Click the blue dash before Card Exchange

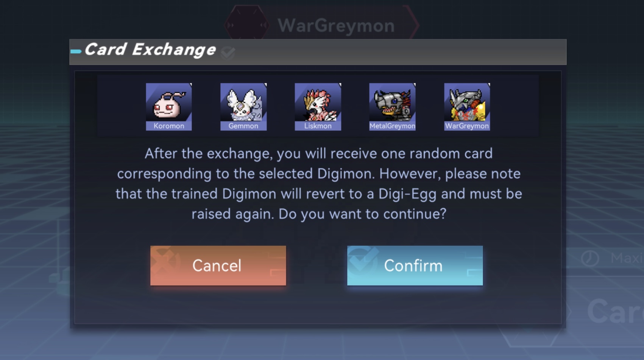pos(76,51)
